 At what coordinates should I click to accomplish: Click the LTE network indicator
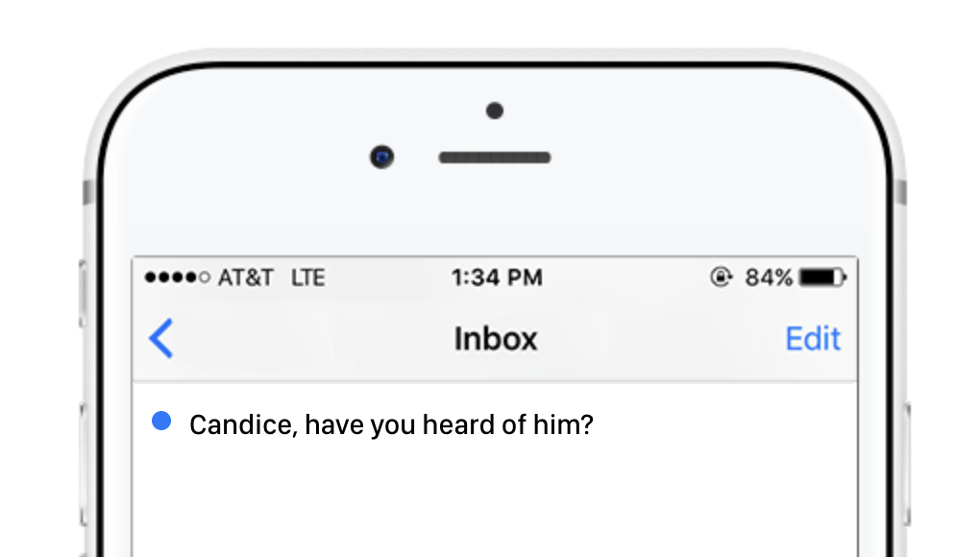[x=308, y=278]
